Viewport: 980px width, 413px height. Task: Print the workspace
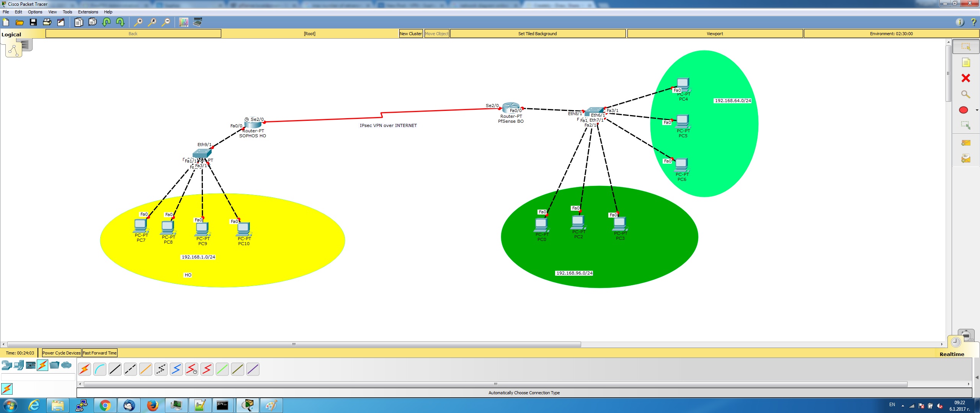coord(47,22)
